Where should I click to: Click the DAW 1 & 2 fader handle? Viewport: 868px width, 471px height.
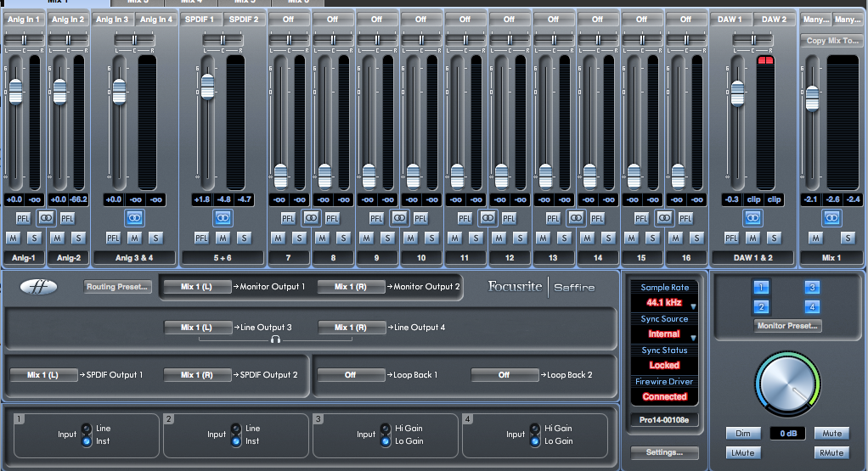737,93
